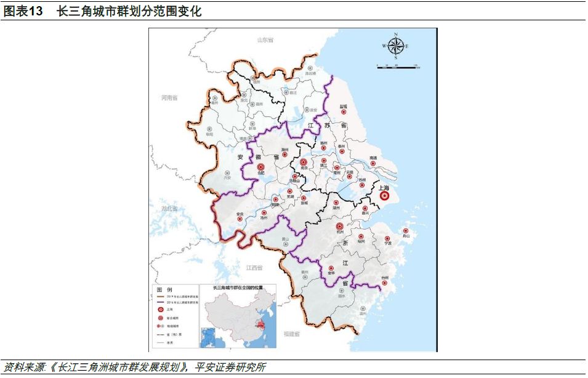Screen dimensions: 588x378
Task: Select the Ningbo (宁波) city marker
Action: (387, 238)
